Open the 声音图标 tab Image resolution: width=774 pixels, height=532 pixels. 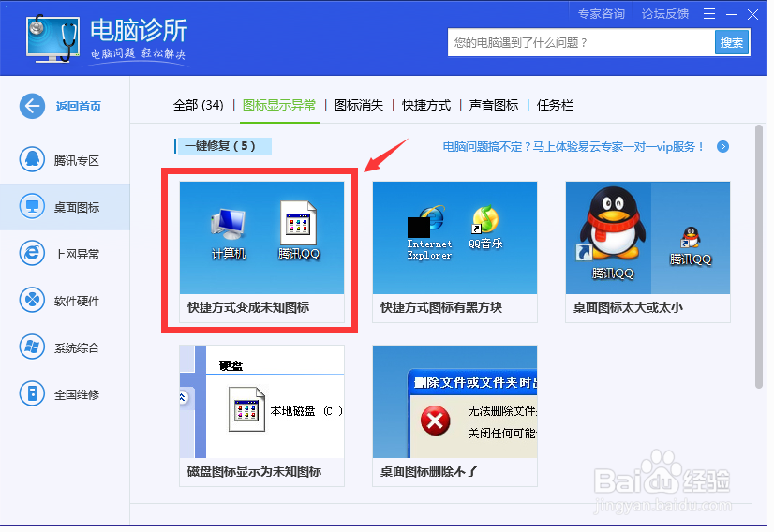(x=494, y=105)
